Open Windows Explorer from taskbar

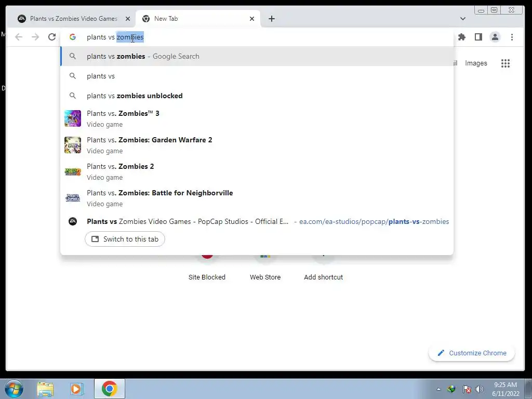(46, 389)
